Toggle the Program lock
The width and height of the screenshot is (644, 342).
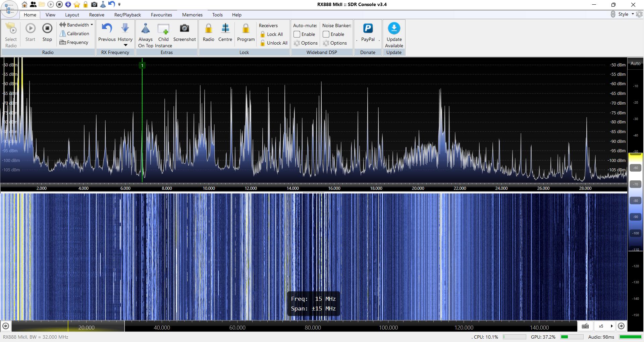coord(246,33)
